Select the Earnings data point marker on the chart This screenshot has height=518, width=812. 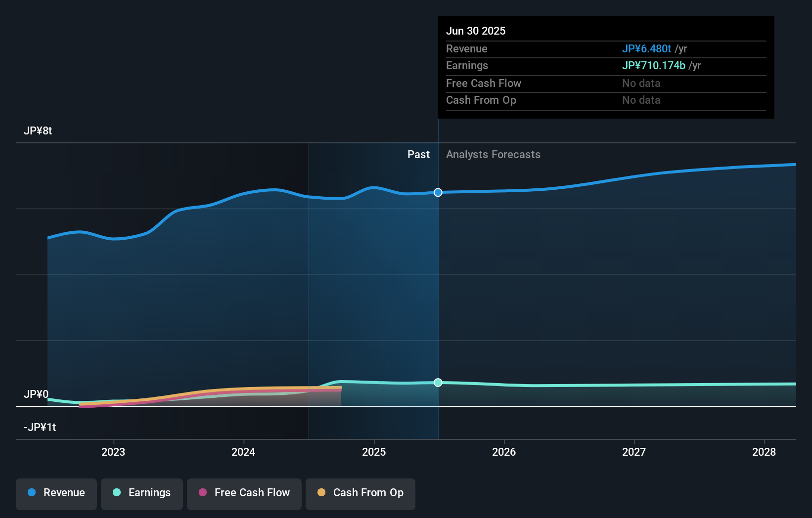coord(438,382)
